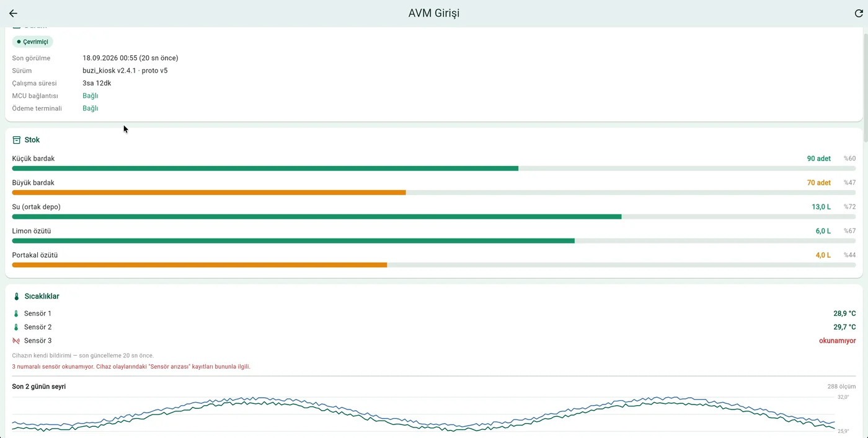868x438 pixels.
Task: Click the Son 2 günün seyri heading
Action: 39,387
